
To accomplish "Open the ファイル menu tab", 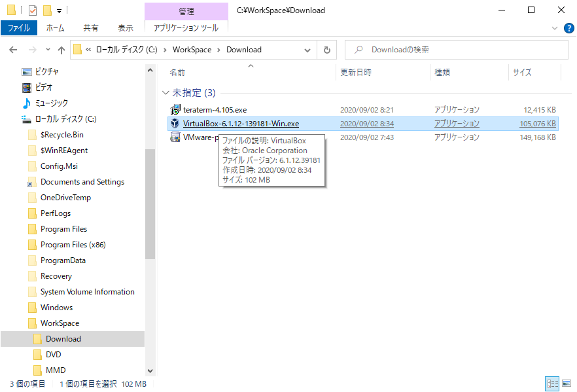I will pyautogui.click(x=19, y=28).
